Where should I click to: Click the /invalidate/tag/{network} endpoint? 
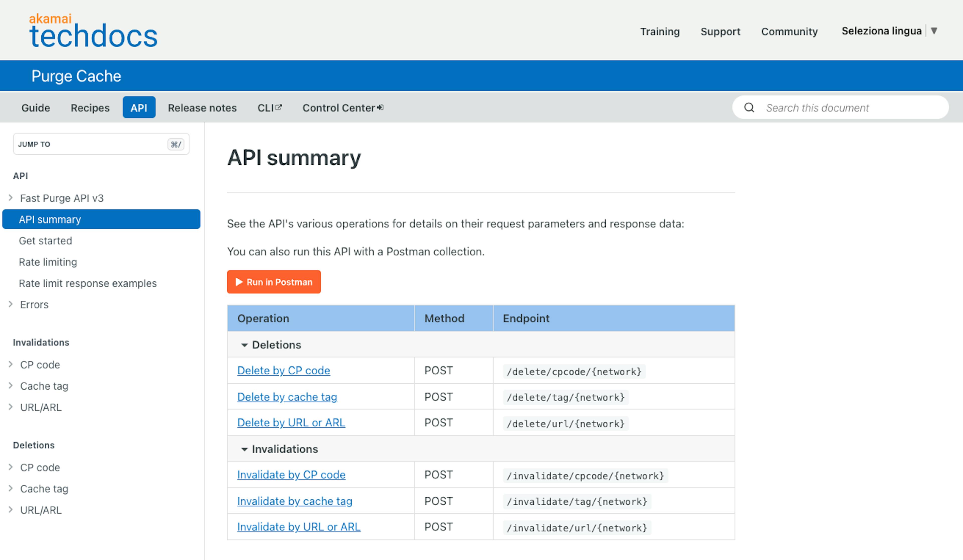pos(577,502)
